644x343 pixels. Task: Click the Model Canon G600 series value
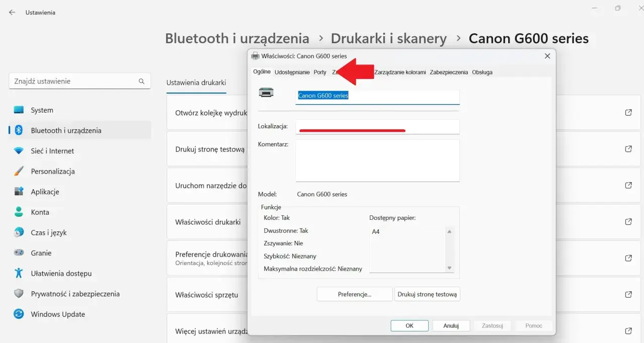tap(322, 194)
